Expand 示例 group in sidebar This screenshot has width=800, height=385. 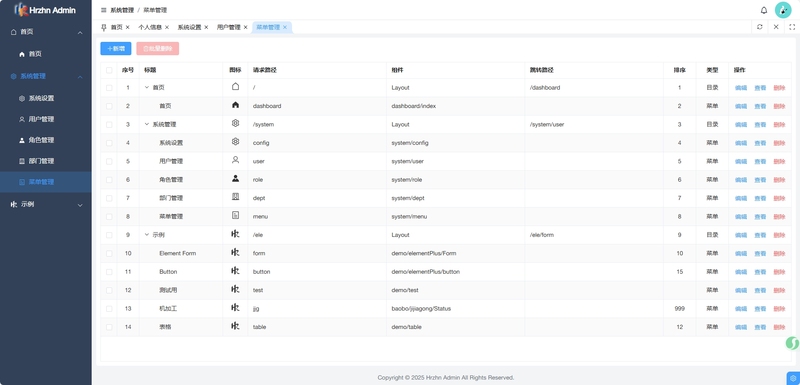tap(80, 205)
